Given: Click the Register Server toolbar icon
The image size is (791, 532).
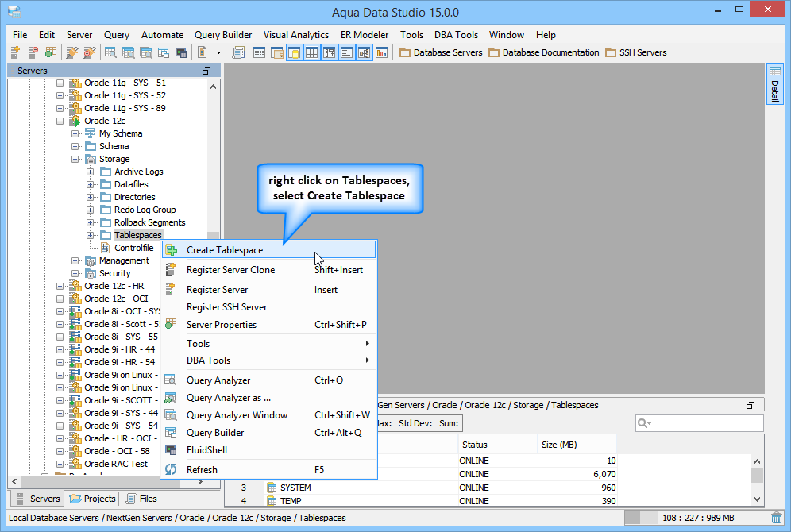Looking at the screenshot, I should [x=15, y=52].
